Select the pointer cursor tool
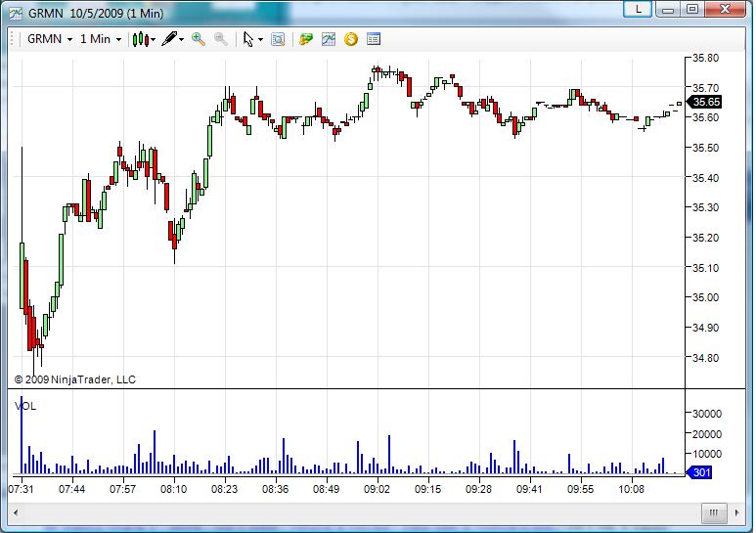Image resolution: width=756 pixels, height=533 pixels. click(x=248, y=39)
